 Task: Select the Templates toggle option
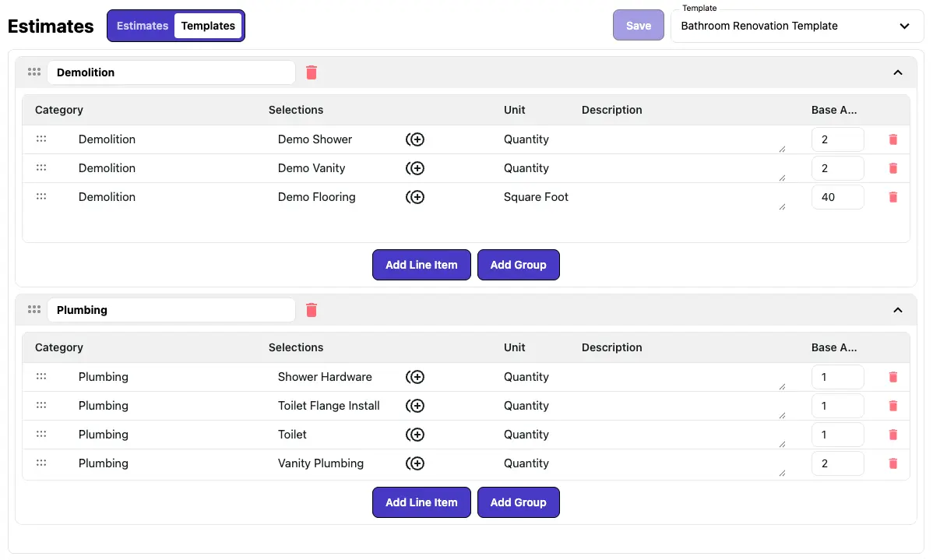click(208, 26)
